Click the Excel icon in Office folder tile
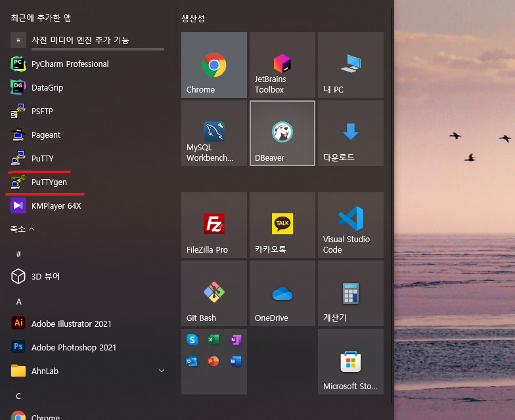515x420 pixels. (213, 340)
